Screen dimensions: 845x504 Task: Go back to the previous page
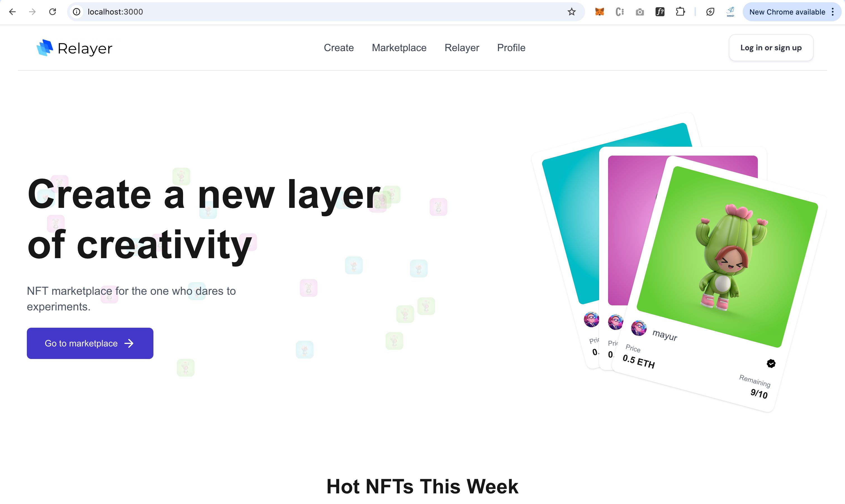(13, 12)
